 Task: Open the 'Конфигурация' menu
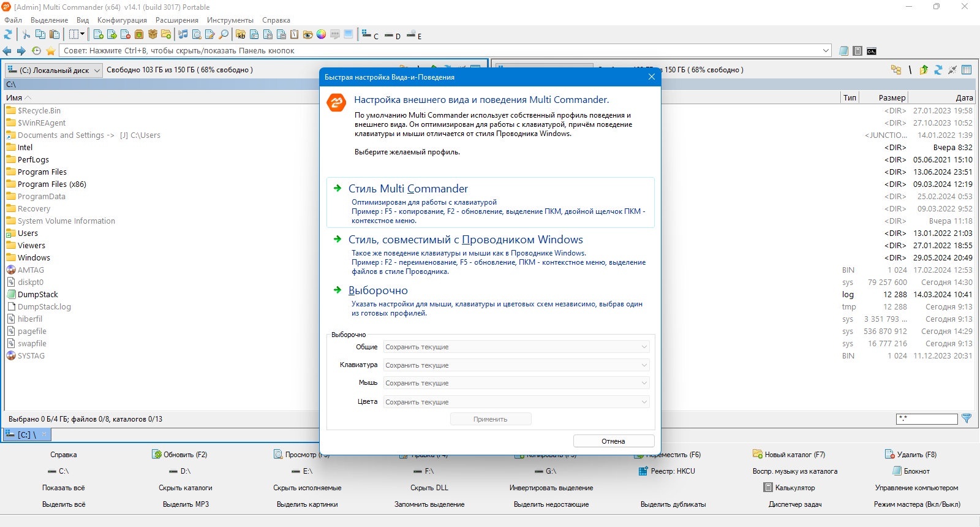coord(122,20)
